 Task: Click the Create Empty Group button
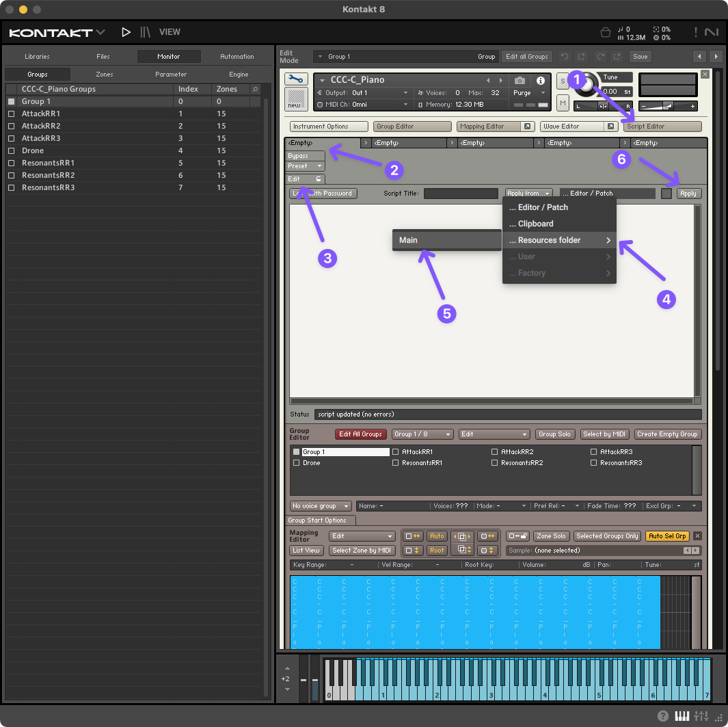click(x=667, y=434)
